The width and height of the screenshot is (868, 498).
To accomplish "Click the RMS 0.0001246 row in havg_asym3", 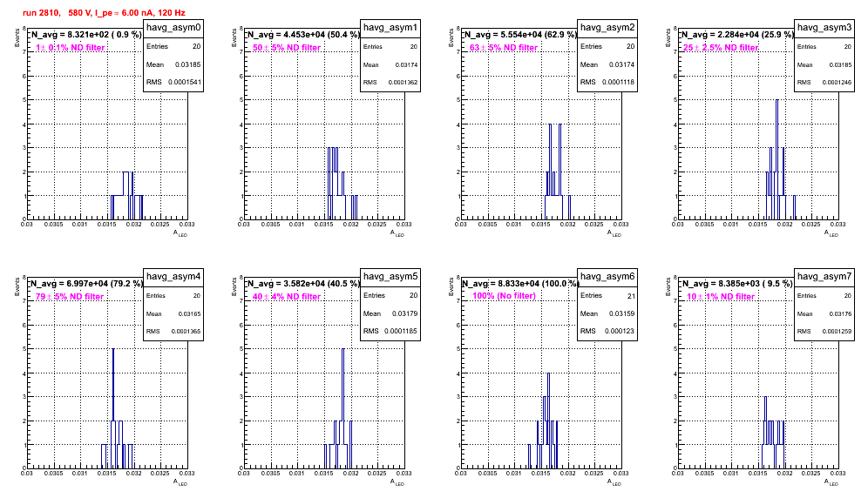I will coord(824,83).
